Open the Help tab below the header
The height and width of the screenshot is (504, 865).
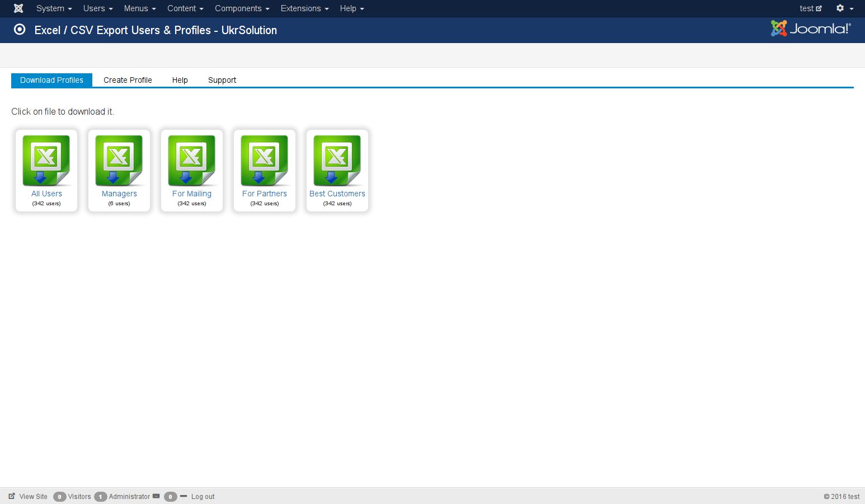[180, 80]
